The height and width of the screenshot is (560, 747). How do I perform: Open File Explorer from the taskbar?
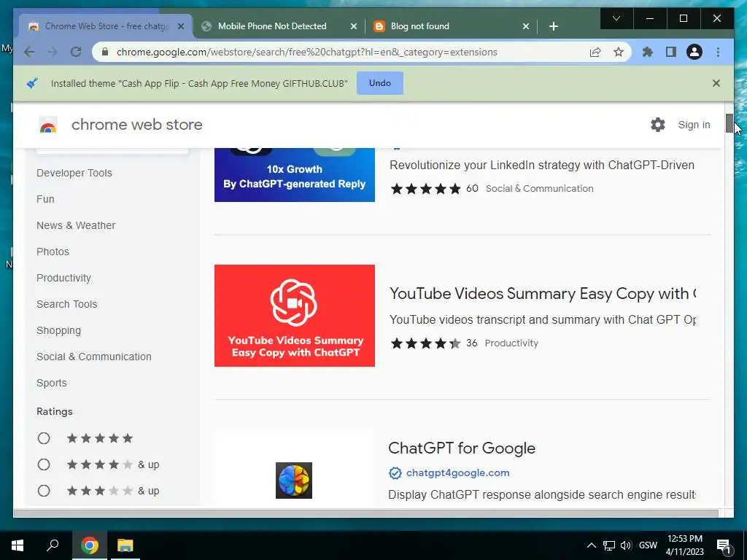click(x=125, y=545)
